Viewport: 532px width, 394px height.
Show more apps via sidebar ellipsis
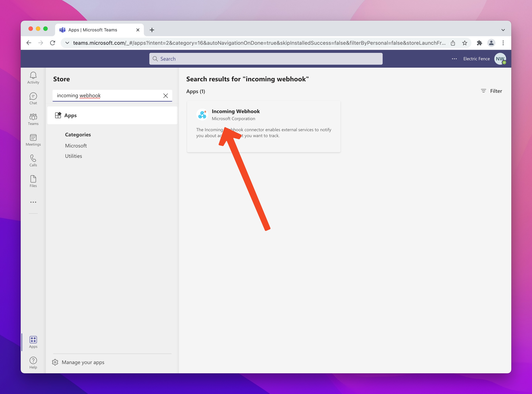pos(33,202)
